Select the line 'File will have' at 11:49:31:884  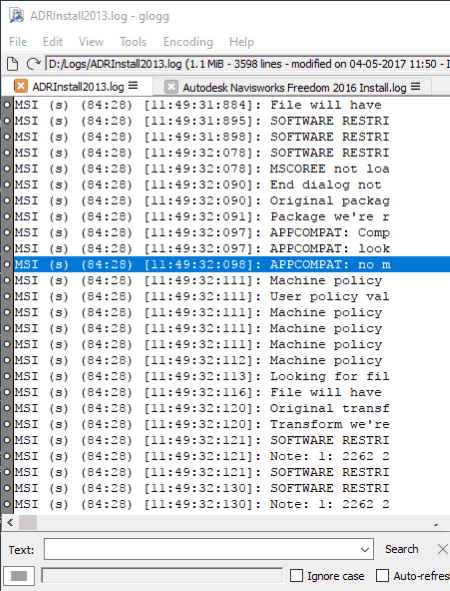[232, 105]
